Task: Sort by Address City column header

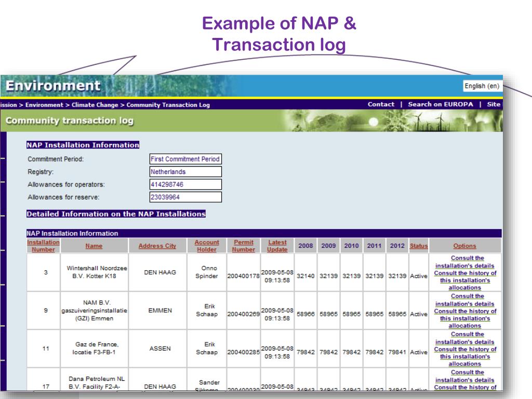Action: point(157,246)
